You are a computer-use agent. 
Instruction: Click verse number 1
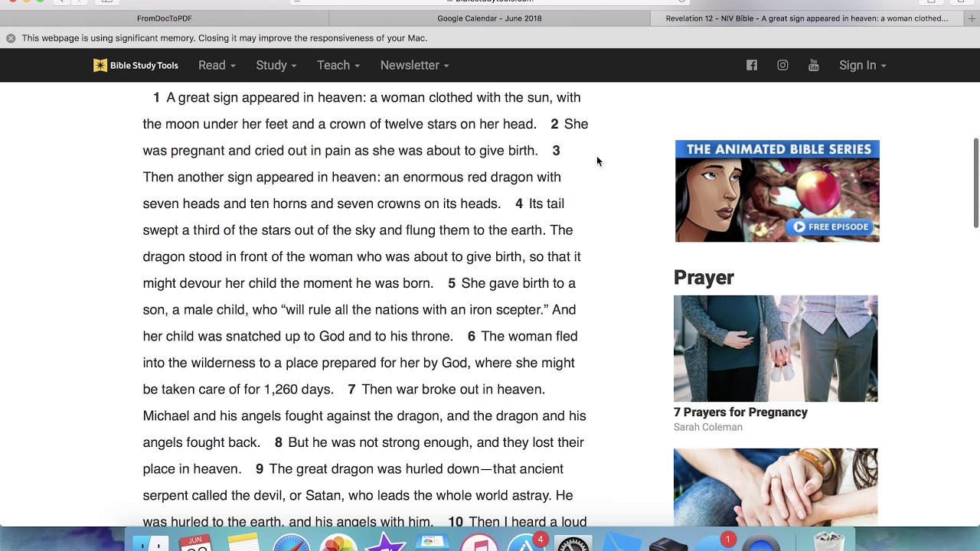click(x=156, y=97)
